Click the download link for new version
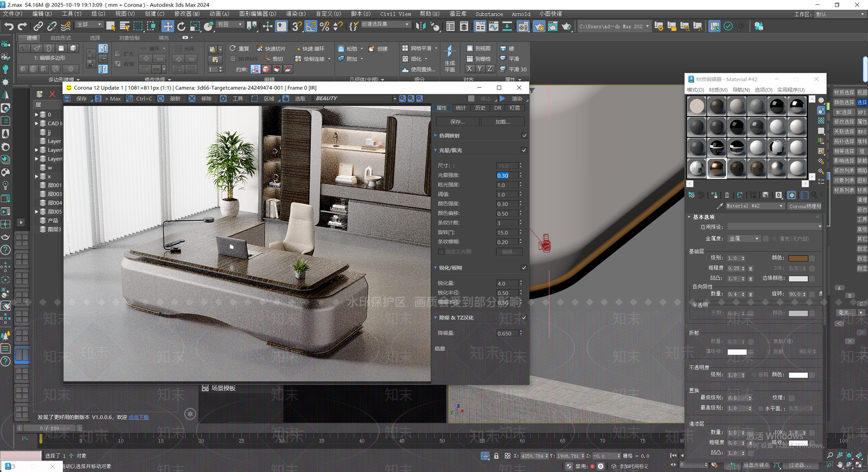868x472 pixels. click(138, 417)
